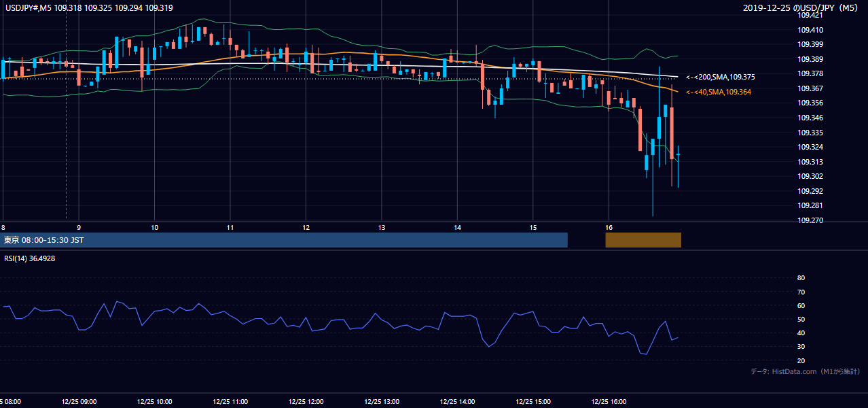Screen dimensions: 868x408
Task: Click the 12/25 09:00 date label
Action: pyautogui.click(x=79, y=401)
